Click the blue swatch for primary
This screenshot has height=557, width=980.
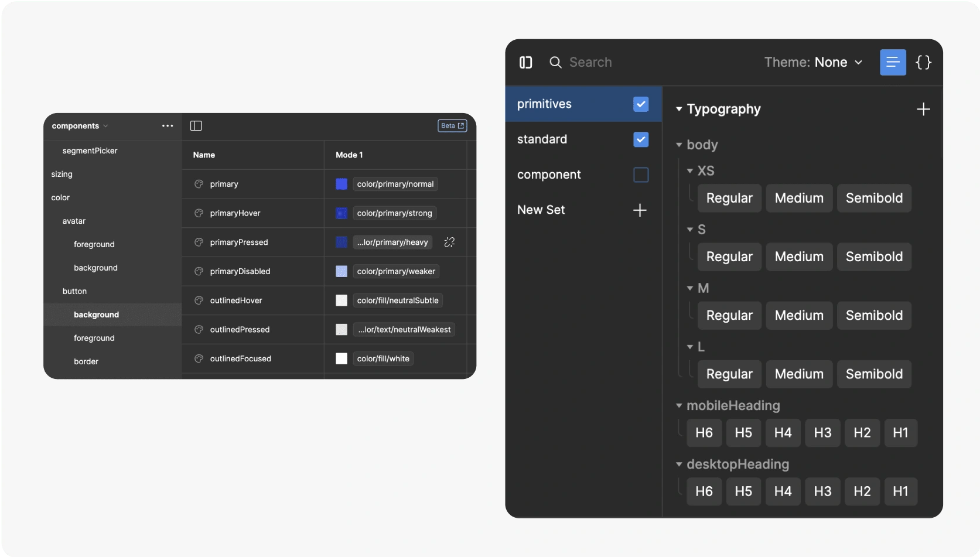pos(342,184)
